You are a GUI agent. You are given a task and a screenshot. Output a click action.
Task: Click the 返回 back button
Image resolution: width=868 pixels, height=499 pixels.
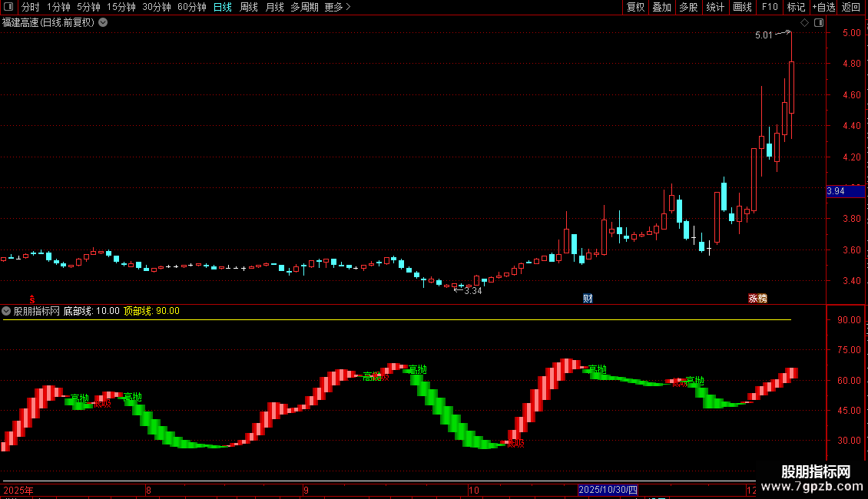tap(851, 7)
